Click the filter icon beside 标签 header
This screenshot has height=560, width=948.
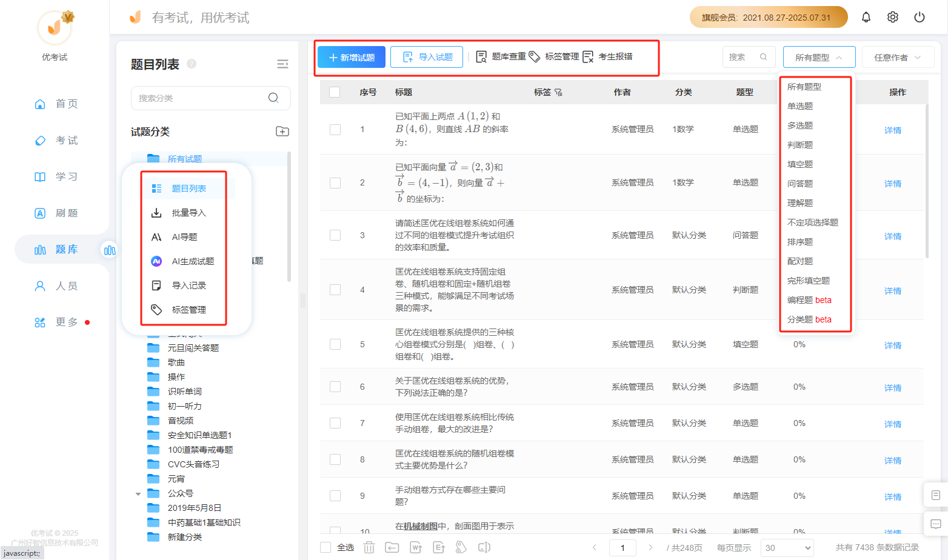click(558, 92)
